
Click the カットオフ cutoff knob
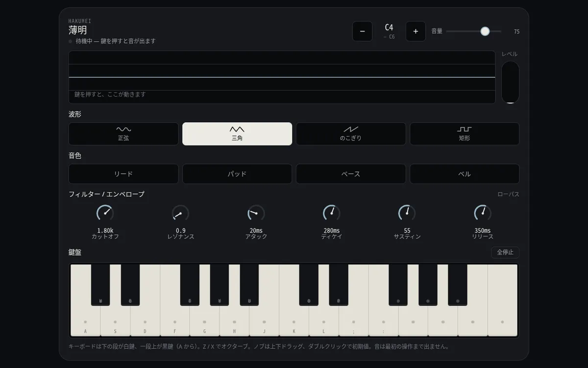105,213
